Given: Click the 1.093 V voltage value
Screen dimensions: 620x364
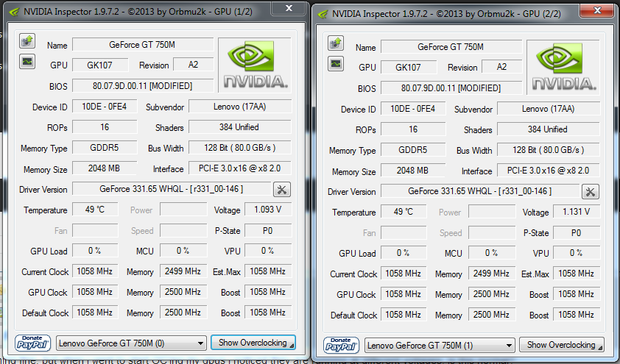Looking at the screenshot, I should [x=268, y=210].
